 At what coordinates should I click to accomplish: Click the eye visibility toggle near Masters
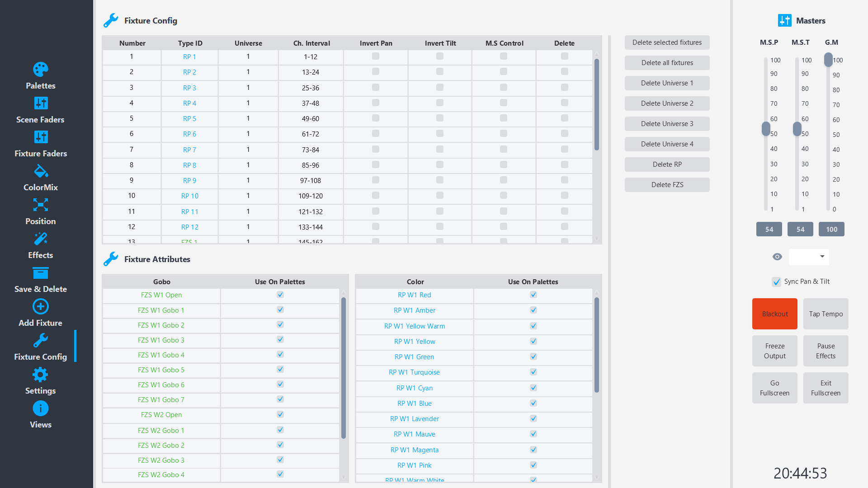tap(777, 257)
